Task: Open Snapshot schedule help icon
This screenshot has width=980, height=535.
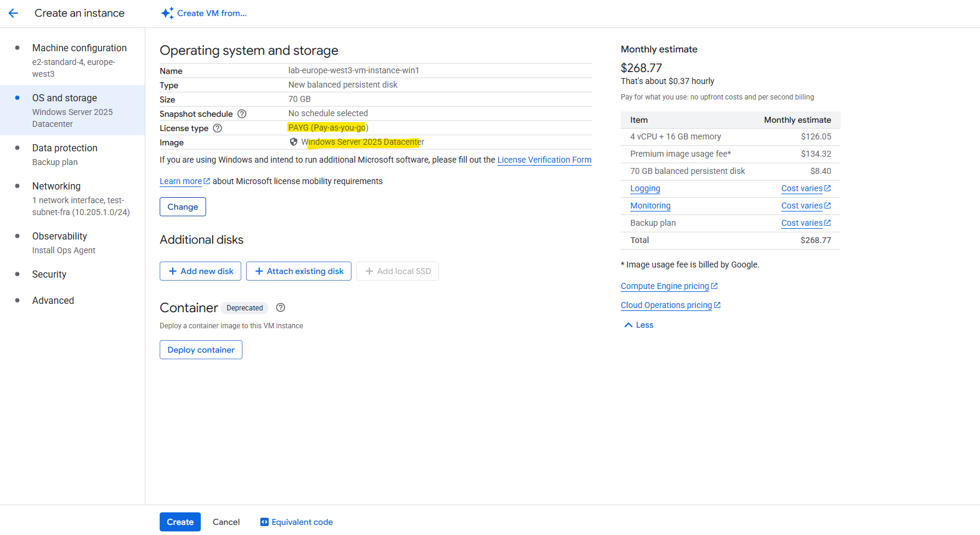Action: [x=242, y=114]
